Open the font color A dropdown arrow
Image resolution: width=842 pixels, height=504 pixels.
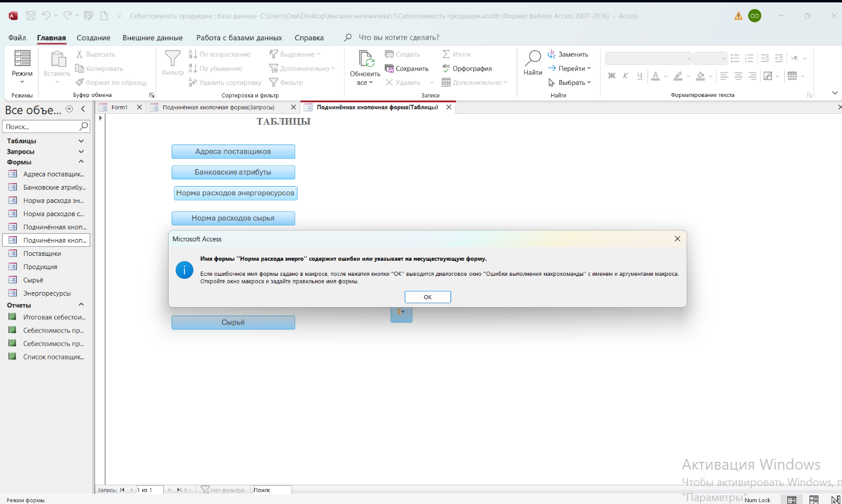point(665,76)
